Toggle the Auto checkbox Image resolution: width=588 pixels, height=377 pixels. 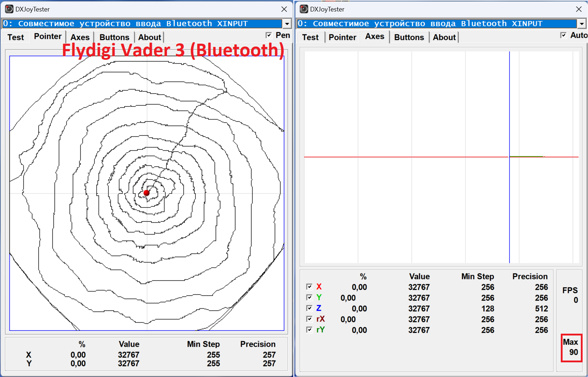coord(563,35)
